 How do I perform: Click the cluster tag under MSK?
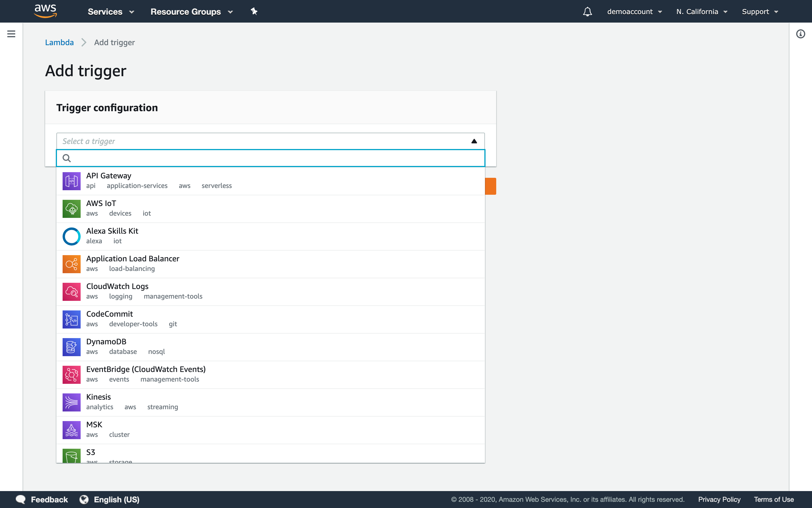(119, 434)
